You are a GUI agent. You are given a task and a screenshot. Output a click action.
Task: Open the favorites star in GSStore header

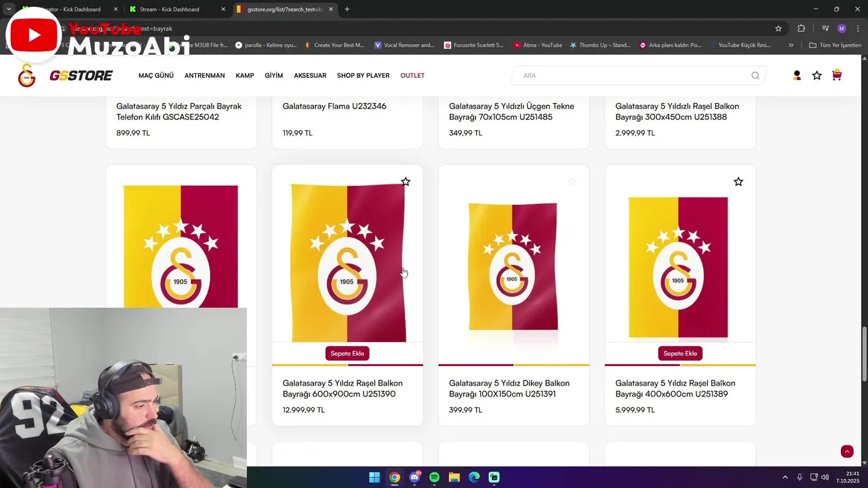tap(816, 75)
